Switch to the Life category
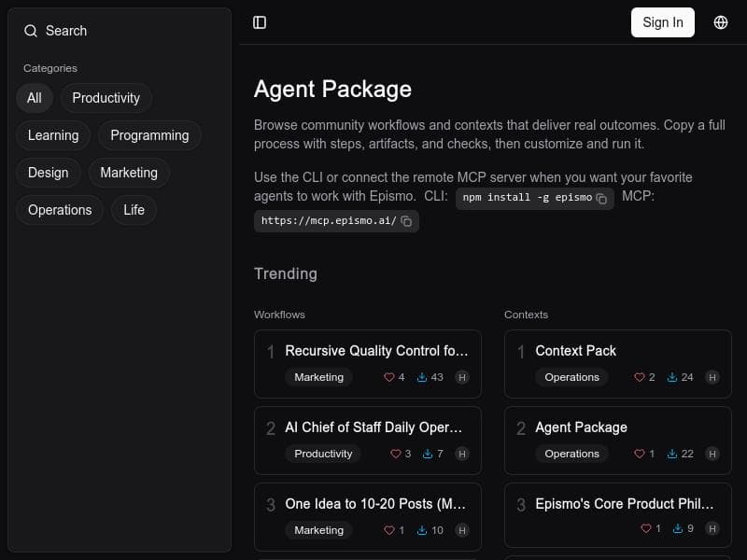This screenshot has height=560, width=747. [x=133, y=210]
